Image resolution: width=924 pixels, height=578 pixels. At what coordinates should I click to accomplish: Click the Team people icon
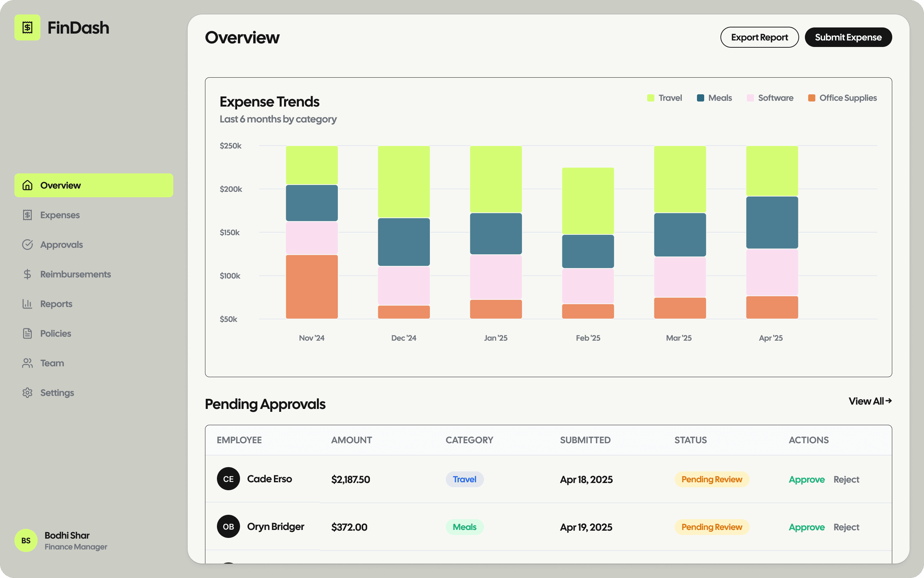(x=27, y=363)
